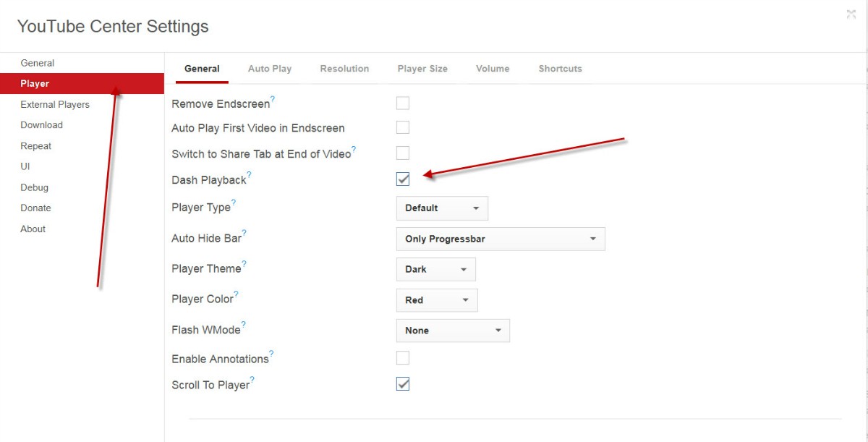The image size is (868, 442).
Task: Show help icon beside Scroll To Player
Action: coord(252,380)
